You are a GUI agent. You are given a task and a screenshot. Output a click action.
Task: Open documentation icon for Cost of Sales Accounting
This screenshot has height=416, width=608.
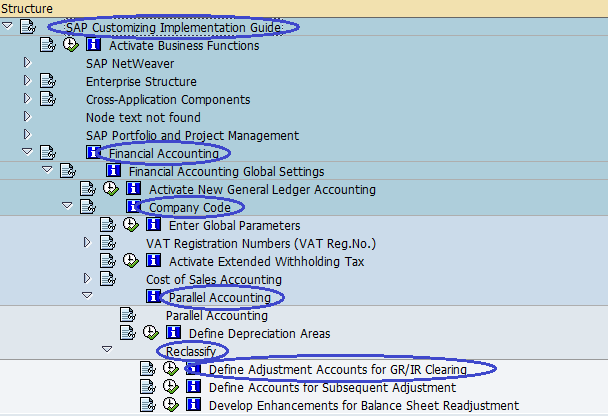pos(108,279)
